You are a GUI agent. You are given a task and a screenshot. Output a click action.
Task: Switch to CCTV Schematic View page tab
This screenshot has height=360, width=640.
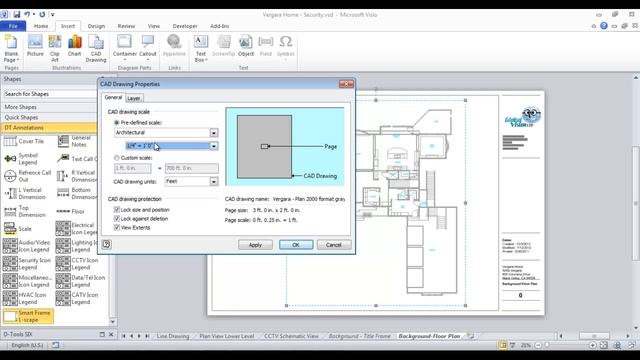coord(291,336)
